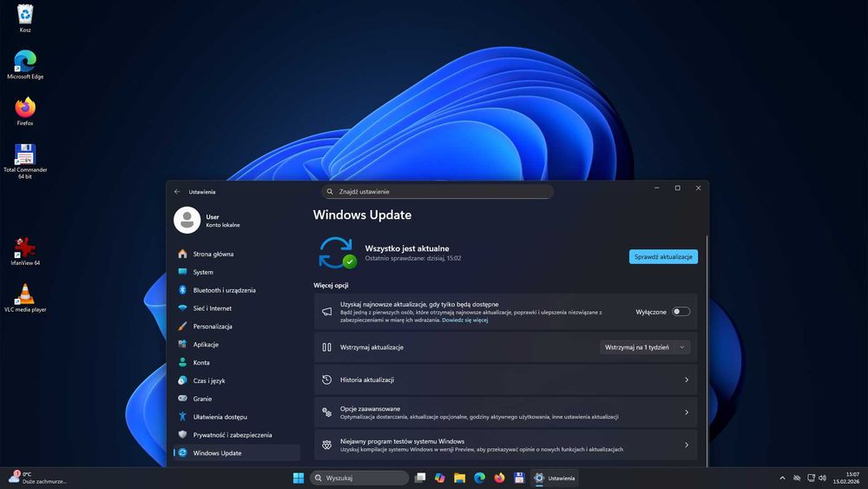The height and width of the screenshot is (489, 868).
Task: Click the update status sync icon
Action: pos(337,253)
